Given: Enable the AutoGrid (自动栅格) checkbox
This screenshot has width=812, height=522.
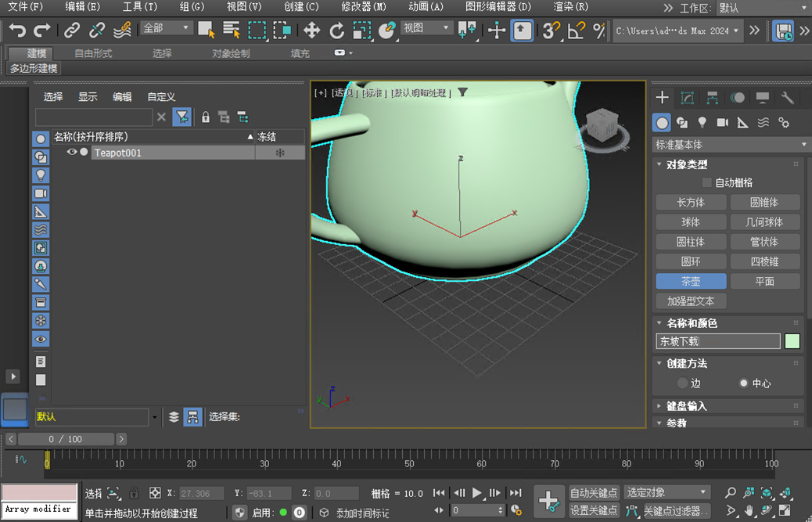Looking at the screenshot, I should (x=706, y=182).
